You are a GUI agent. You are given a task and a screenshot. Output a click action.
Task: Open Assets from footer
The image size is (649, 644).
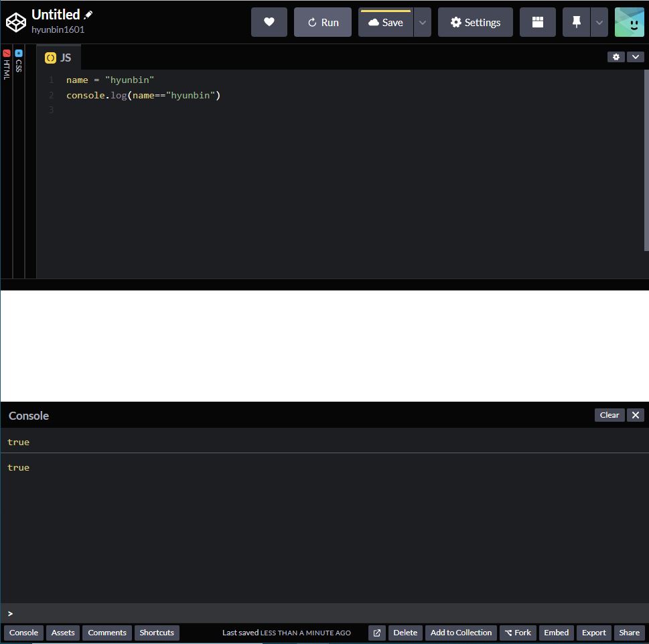click(x=63, y=633)
